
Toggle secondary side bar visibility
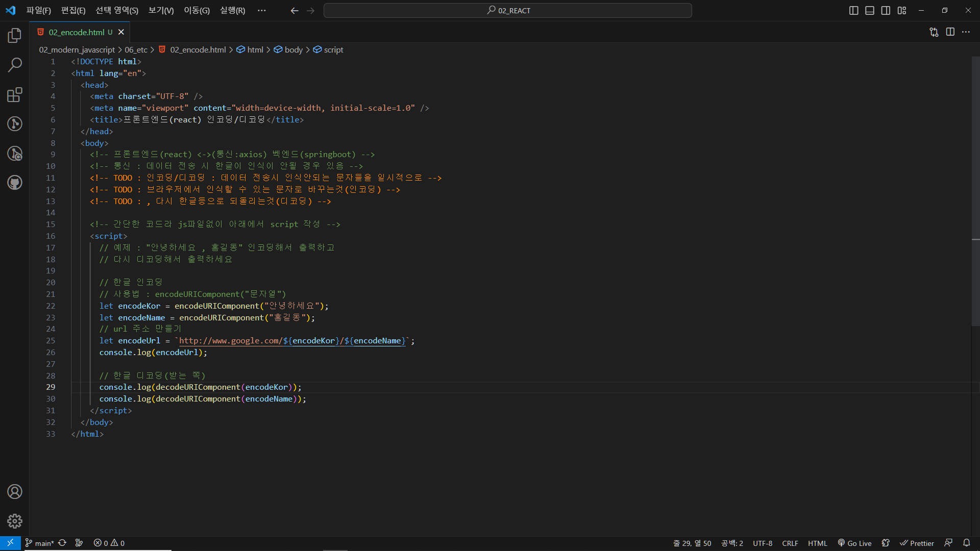click(886, 10)
